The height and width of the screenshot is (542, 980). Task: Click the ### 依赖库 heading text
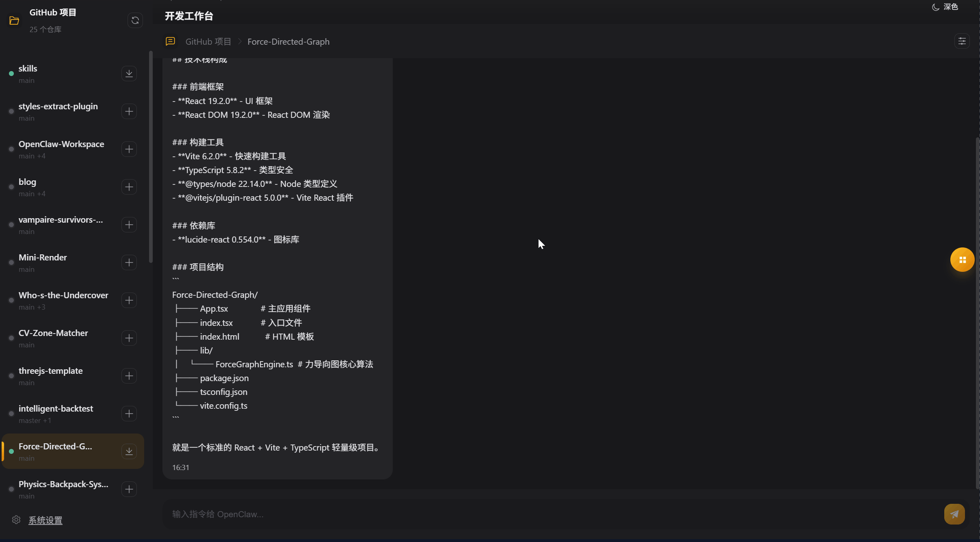pos(194,225)
